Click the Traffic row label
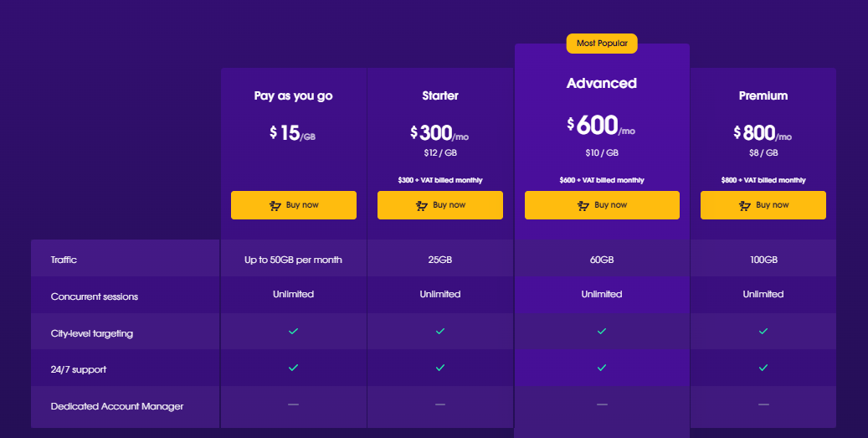This screenshot has height=438, width=868. (x=64, y=260)
